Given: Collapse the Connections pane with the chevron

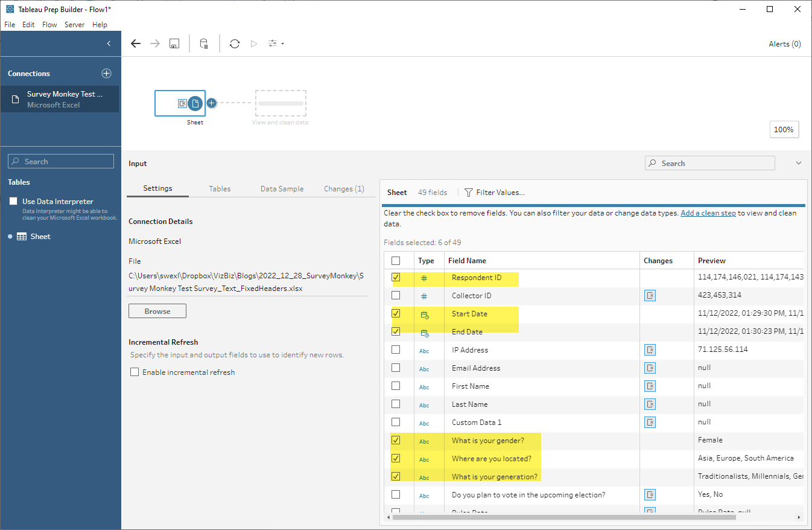Looking at the screenshot, I should [x=109, y=43].
